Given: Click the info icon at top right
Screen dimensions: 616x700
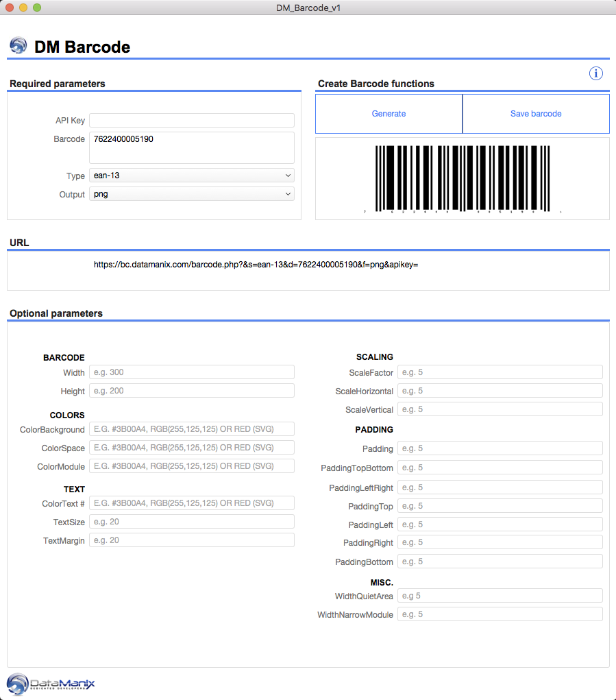Looking at the screenshot, I should tap(596, 73).
